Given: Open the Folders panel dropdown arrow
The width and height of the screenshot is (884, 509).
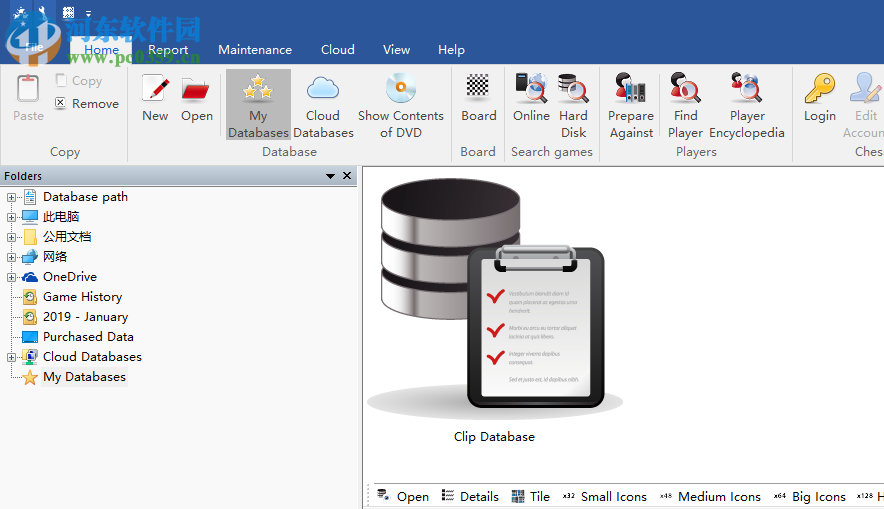Looking at the screenshot, I should [331, 176].
